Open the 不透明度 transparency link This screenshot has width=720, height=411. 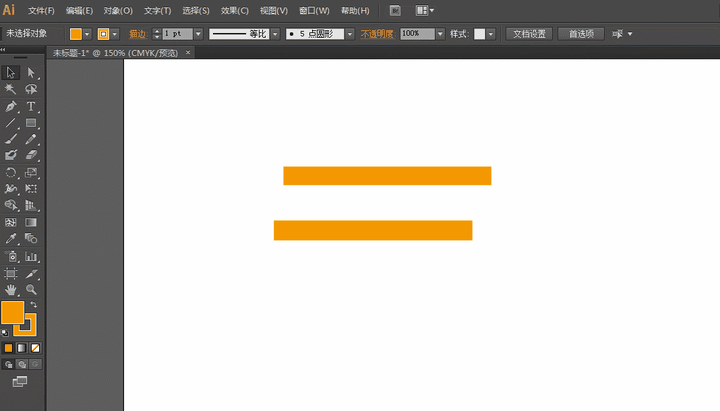click(x=377, y=34)
